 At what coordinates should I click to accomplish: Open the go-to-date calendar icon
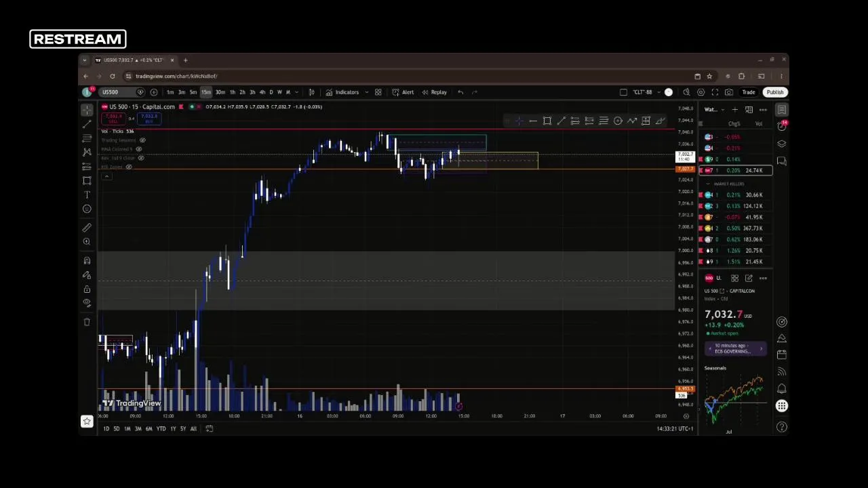click(x=209, y=428)
